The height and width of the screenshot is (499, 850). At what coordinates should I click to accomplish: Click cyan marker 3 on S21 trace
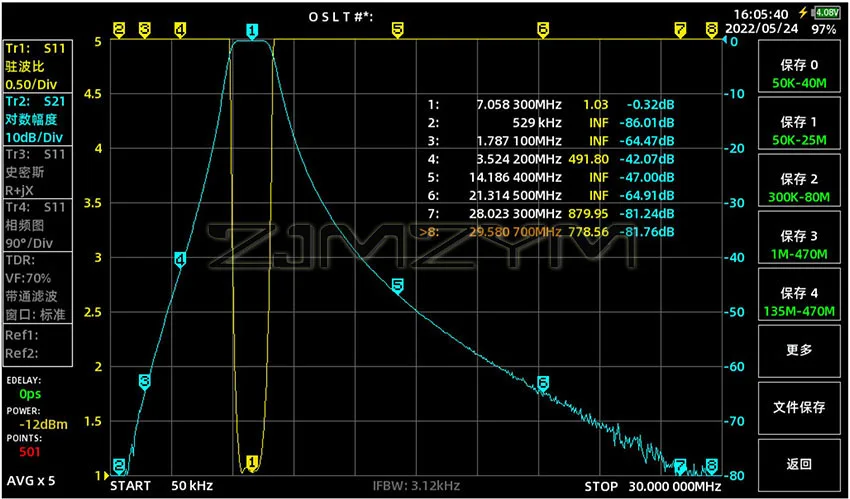pos(144,381)
